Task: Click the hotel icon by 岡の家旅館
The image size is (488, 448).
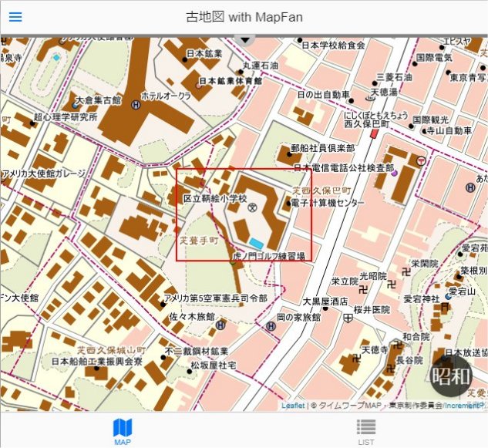Action: coord(271,326)
